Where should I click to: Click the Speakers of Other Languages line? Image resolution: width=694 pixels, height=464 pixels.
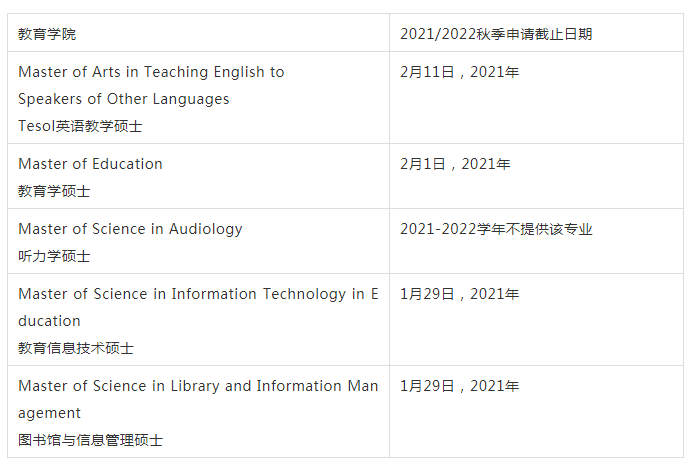[x=123, y=99]
